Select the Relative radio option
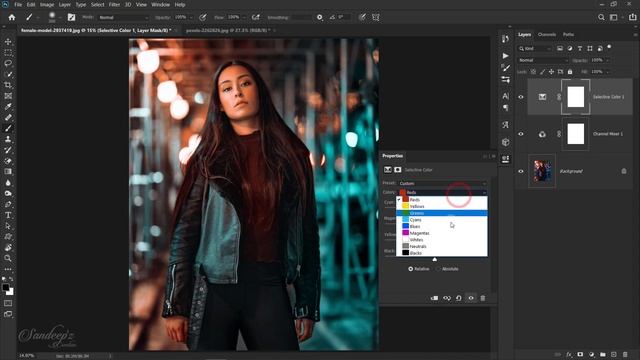This screenshot has height=360, width=640. click(411, 269)
